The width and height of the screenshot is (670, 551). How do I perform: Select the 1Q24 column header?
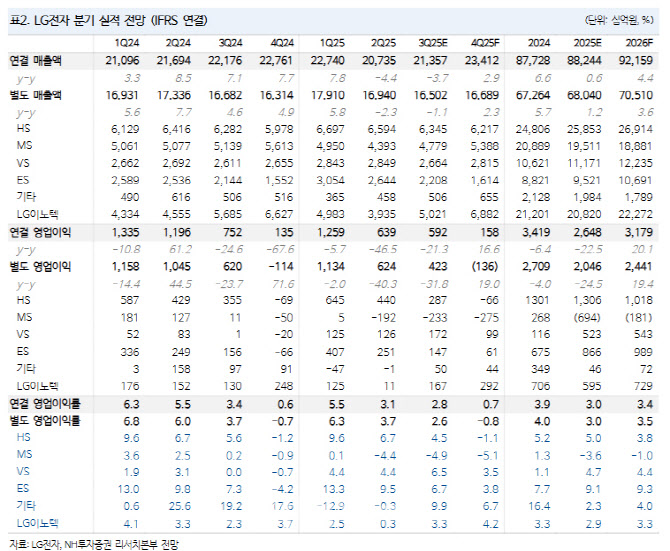pyautogui.click(x=127, y=43)
